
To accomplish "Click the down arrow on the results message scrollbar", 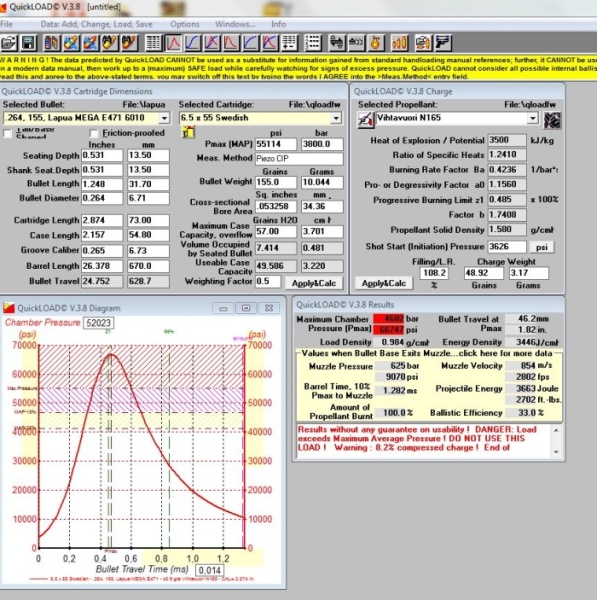I will coord(556,452).
